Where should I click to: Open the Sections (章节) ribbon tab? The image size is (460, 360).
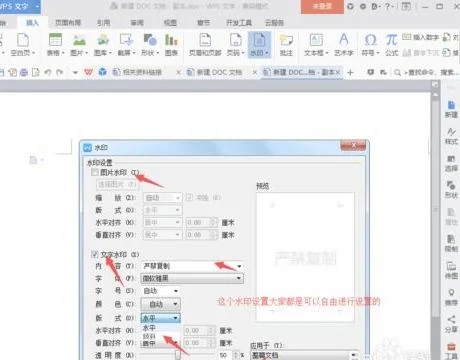click(x=203, y=23)
